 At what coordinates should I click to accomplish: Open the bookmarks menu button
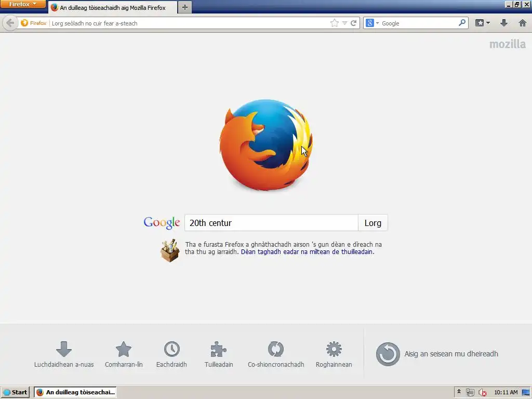pos(483,23)
